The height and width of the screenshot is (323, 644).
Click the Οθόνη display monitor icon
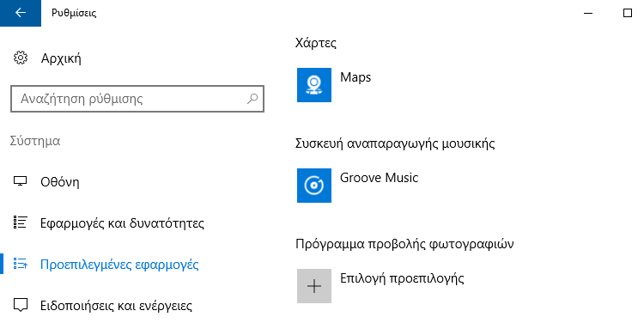[20, 181]
